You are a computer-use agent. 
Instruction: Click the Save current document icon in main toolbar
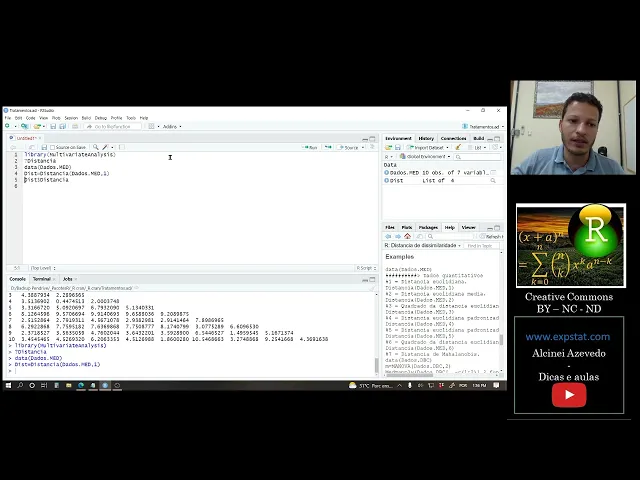(x=53, y=127)
